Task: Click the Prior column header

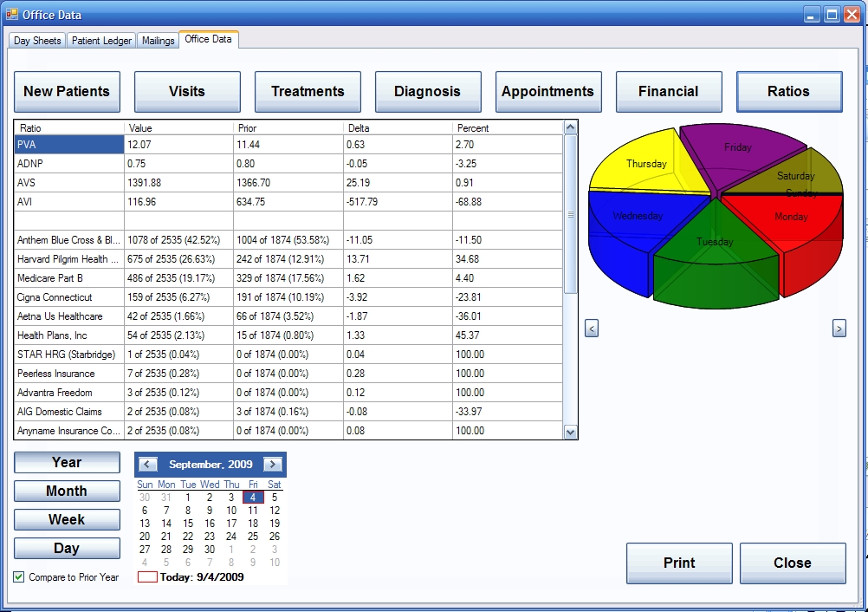Action: (288, 128)
